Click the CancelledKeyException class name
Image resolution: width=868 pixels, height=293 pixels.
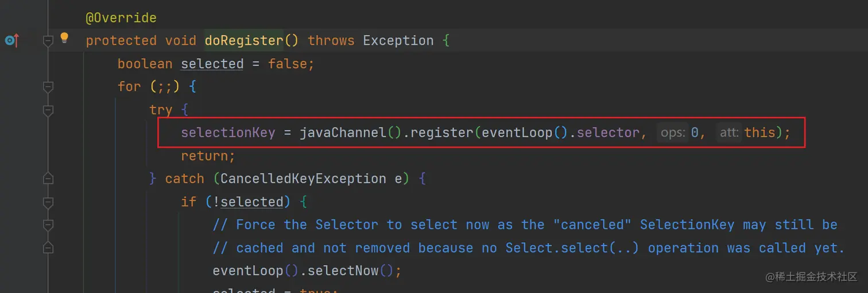coord(303,179)
